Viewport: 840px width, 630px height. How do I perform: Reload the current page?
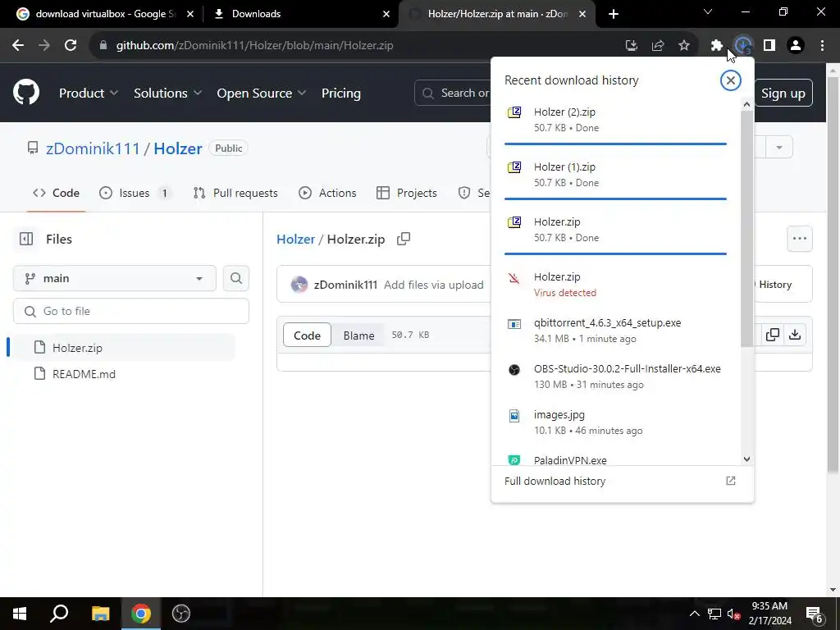71,46
